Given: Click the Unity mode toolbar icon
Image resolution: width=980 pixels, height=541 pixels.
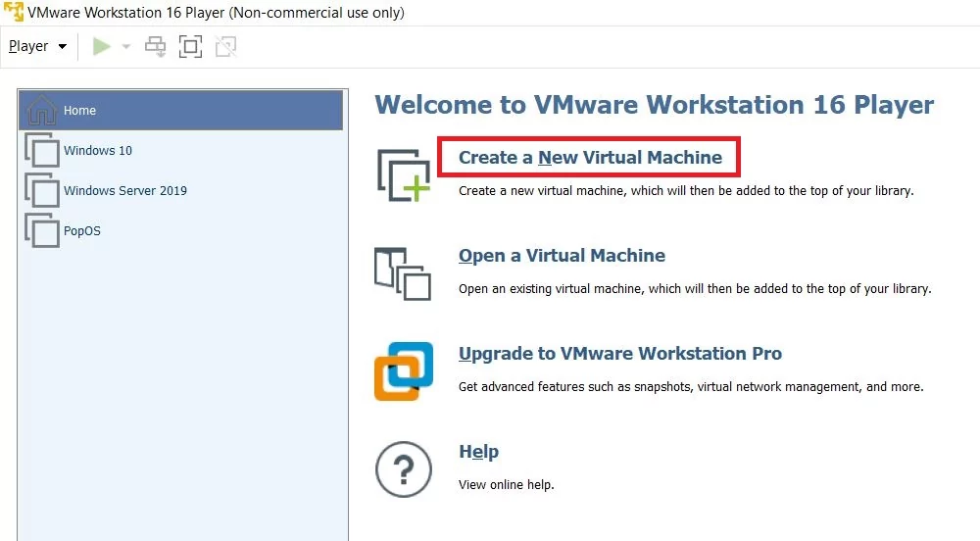Looking at the screenshot, I should point(225,46).
